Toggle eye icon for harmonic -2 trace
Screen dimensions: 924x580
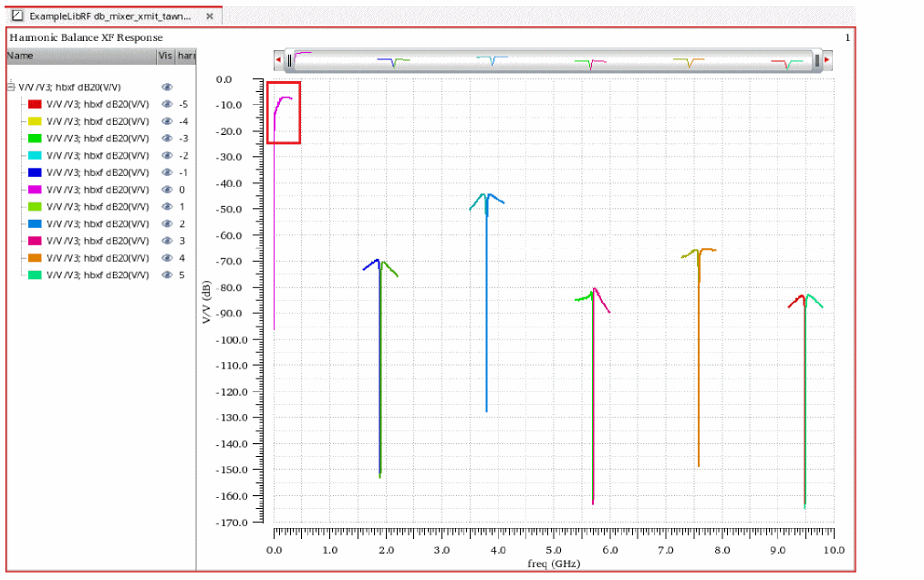pos(167,155)
